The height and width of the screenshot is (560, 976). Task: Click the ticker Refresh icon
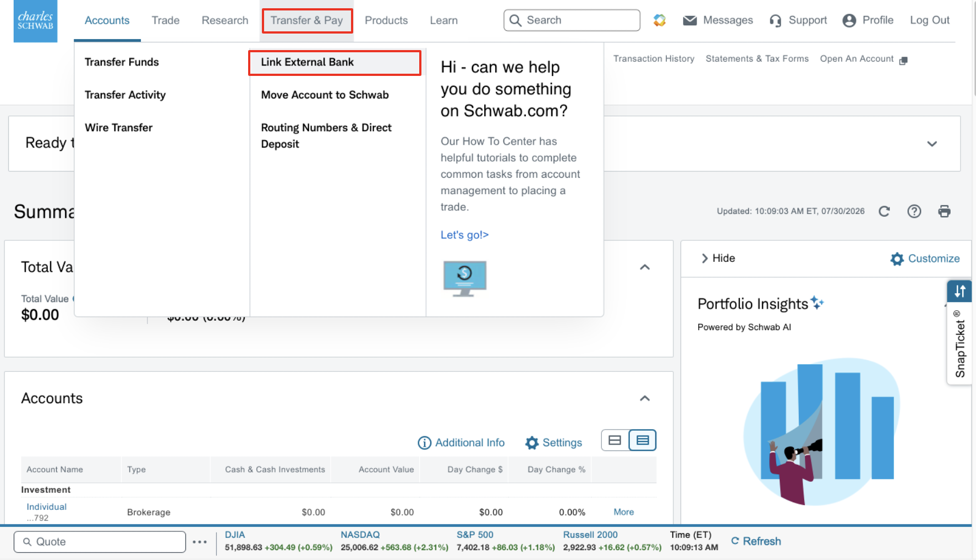coord(735,541)
